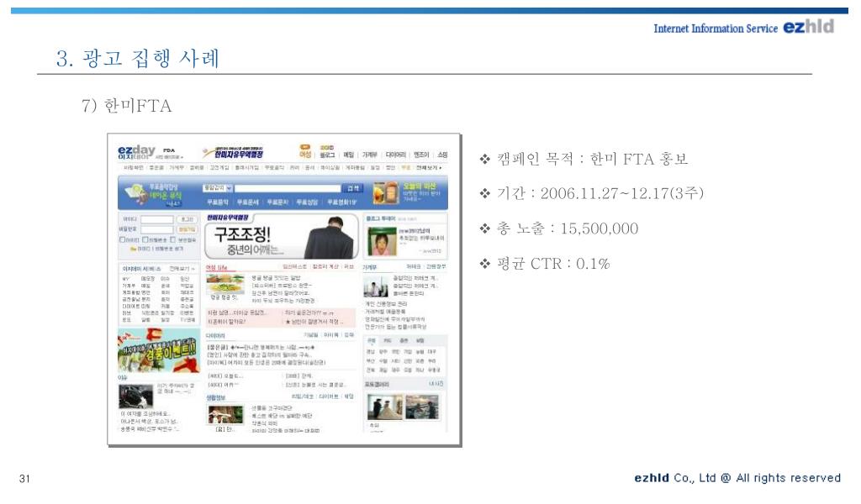
Task: Open the 오늘의 미션 product image
Action: pyautogui.click(x=387, y=194)
